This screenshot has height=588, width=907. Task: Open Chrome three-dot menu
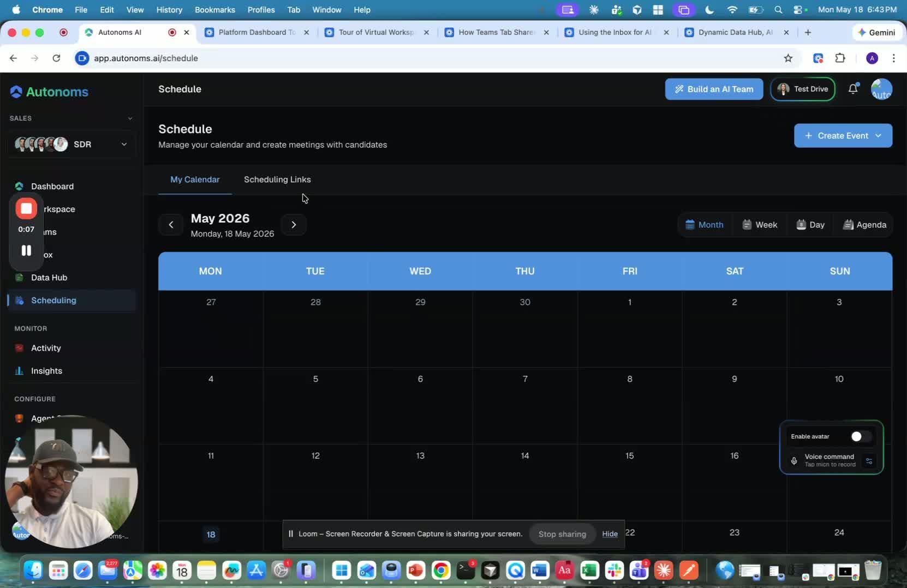point(893,58)
